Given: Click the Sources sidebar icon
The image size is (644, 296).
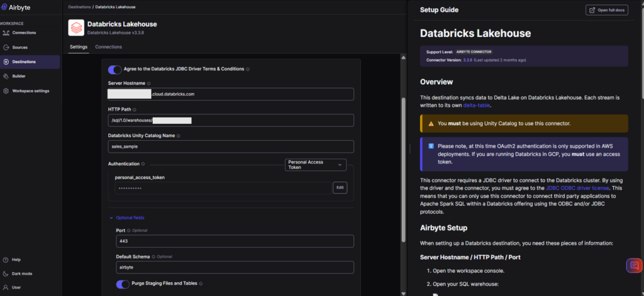Looking at the screenshot, I should (x=6, y=47).
